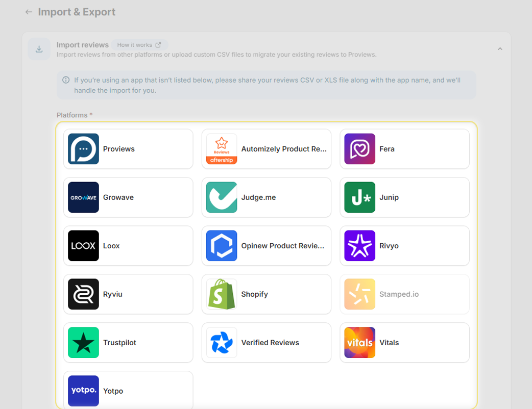Select the Proviews platform icon

(x=83, y=148)
